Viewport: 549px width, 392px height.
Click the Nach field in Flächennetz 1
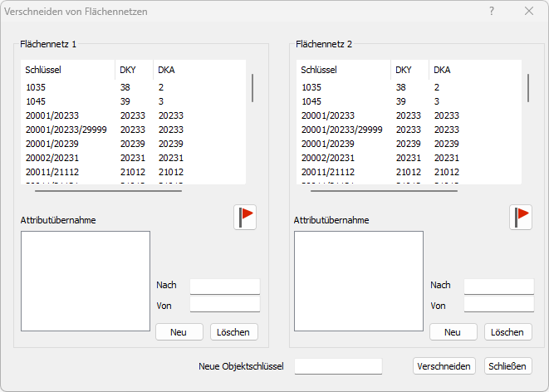(x=224, y=286)
